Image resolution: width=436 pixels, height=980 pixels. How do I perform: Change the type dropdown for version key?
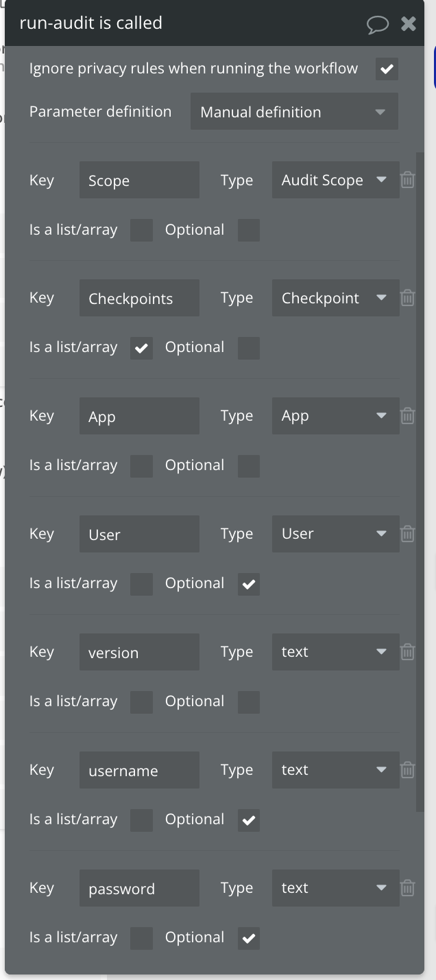335,652
